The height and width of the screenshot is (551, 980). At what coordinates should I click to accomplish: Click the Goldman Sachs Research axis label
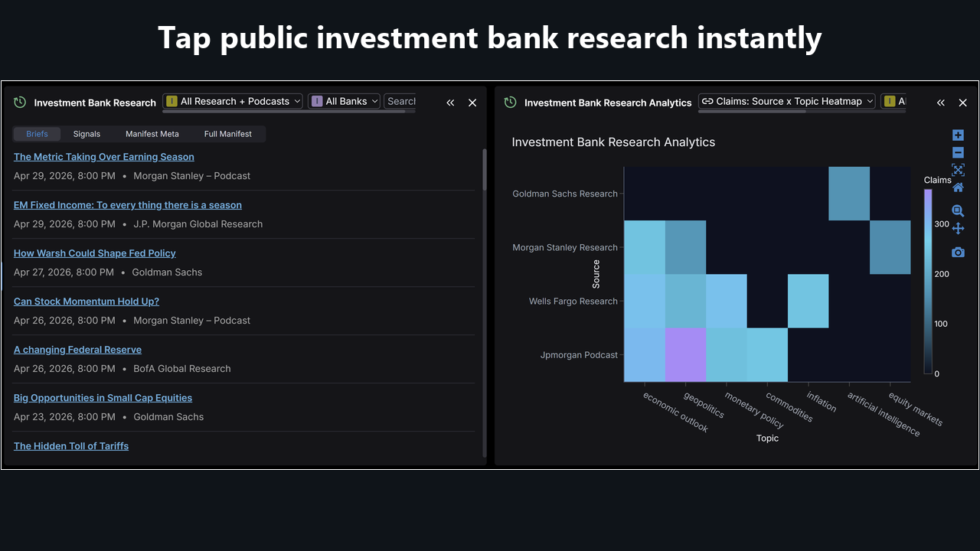click(x=565, y=194)
